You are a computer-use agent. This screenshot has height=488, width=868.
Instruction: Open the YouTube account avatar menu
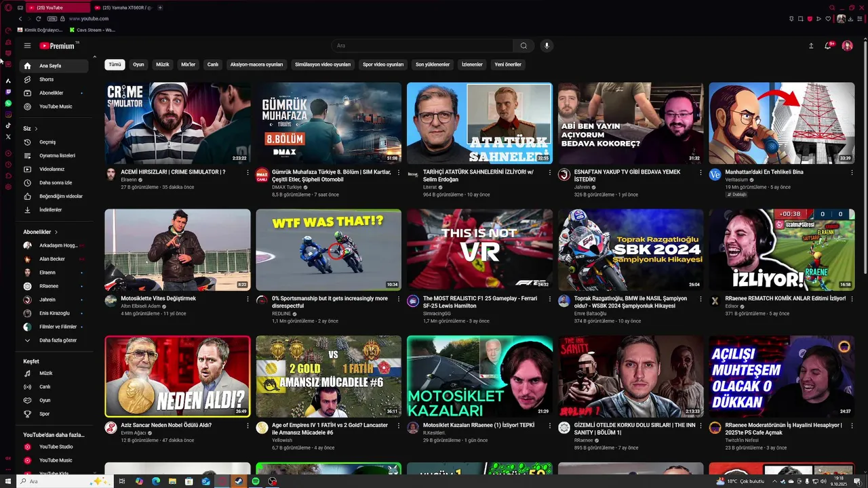(x=847, y=45)
